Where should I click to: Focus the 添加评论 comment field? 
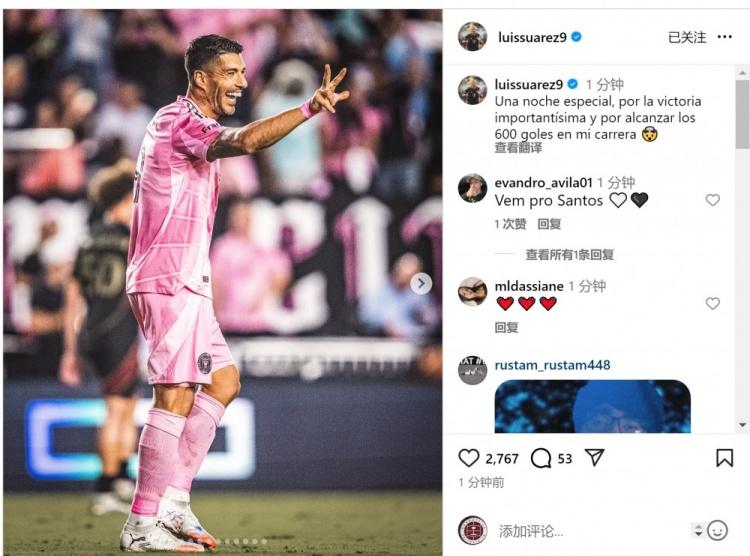pyautogui.click(x=591, y=531)
